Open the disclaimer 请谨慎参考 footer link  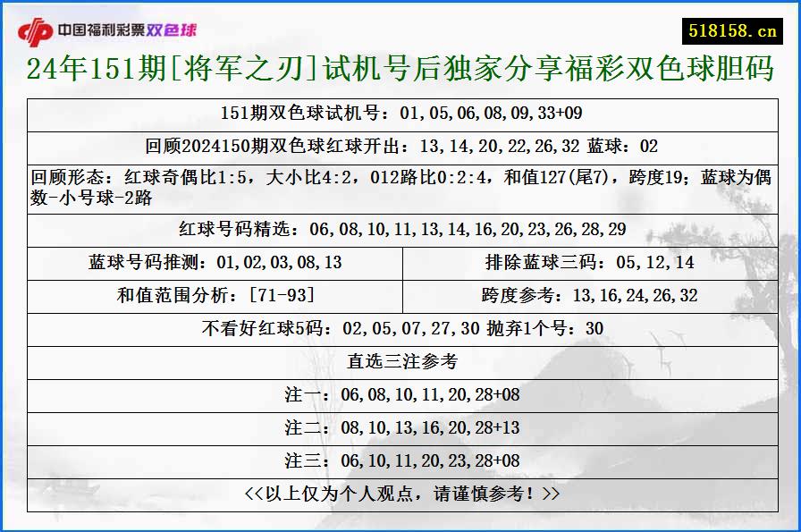pyautogui.click(x=400, y=492)
